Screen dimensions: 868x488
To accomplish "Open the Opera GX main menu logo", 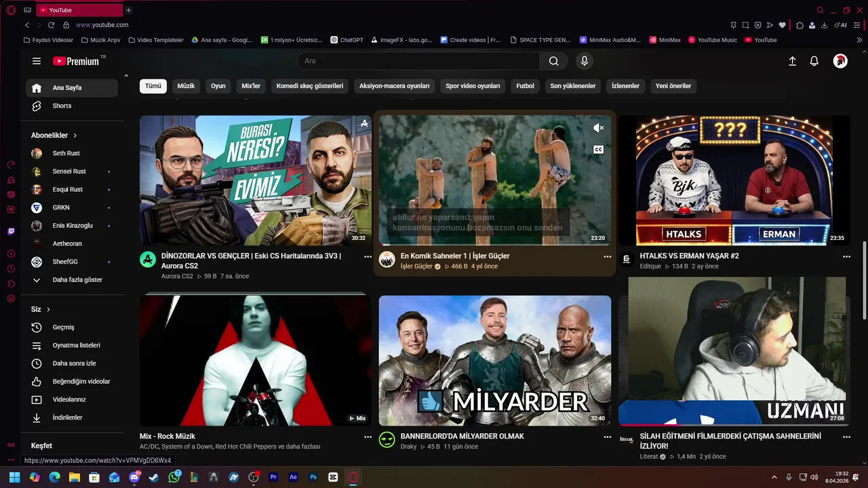I will [11, 10].
